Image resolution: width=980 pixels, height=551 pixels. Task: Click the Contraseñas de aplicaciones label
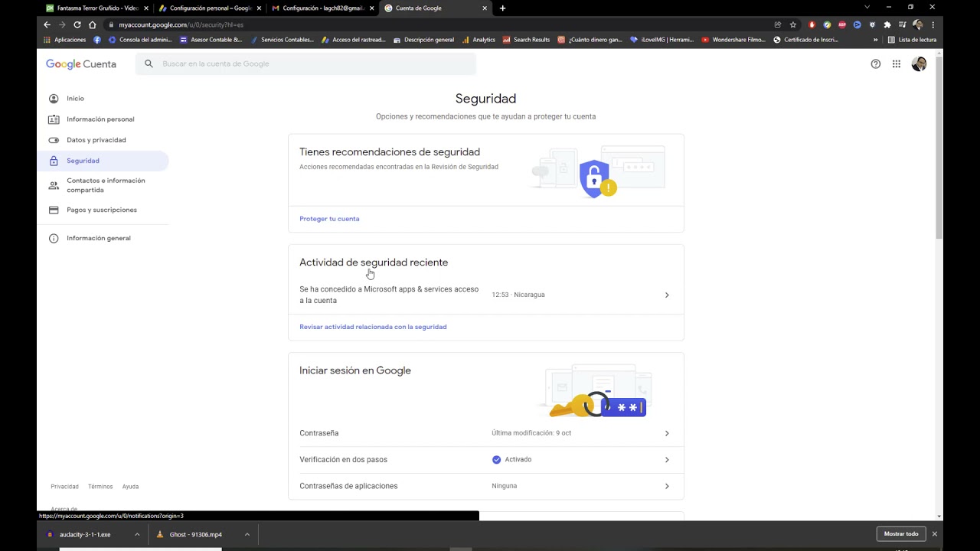pos(348,486)
